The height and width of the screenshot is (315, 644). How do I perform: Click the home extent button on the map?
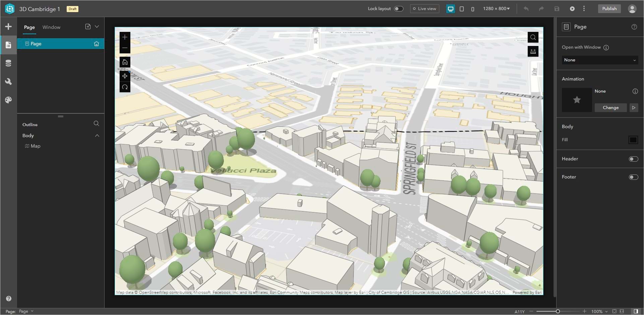[x=125, y=62]
